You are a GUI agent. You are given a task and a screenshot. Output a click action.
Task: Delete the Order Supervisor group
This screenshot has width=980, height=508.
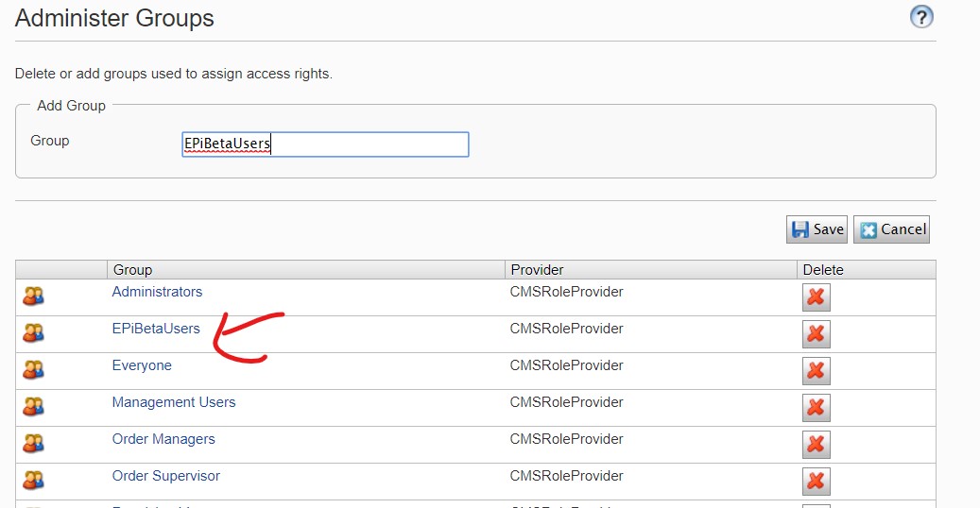pyautogui.click(x=817, y=482)
